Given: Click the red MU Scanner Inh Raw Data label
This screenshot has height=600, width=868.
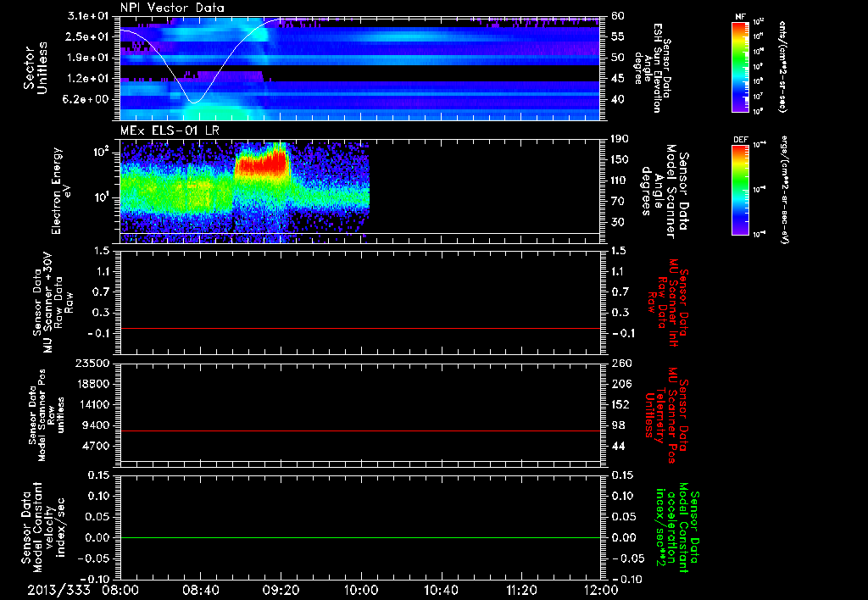Looking at the screenshot, I should coord(666,302).
